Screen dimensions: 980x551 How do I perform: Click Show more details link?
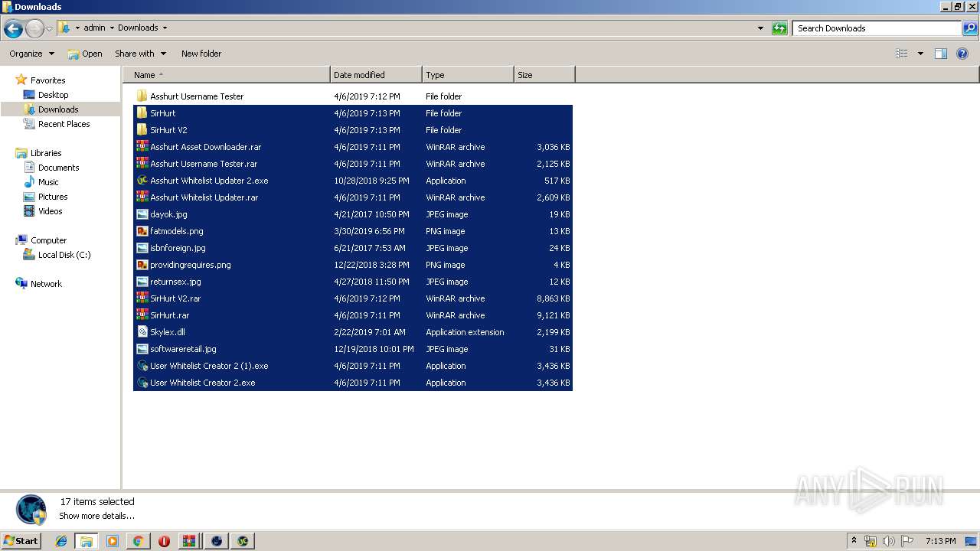[x=96, y=516]
